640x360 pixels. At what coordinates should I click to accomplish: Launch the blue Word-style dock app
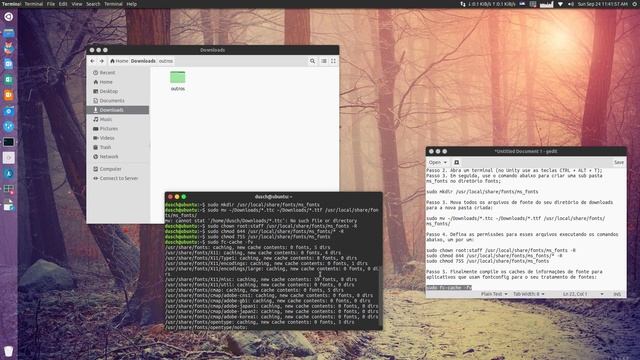pyautogui.click(x=8, y=64)
